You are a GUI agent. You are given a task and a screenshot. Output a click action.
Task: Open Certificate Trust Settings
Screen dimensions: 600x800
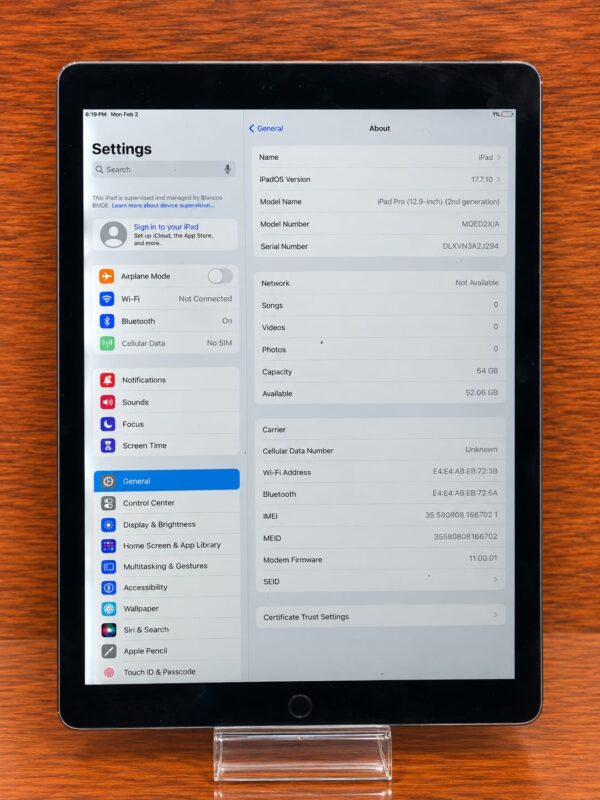click(381, 616)
